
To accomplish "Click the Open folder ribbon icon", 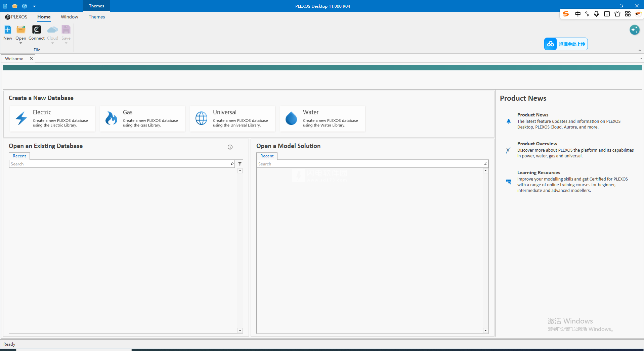I will [x=21, y=30].
